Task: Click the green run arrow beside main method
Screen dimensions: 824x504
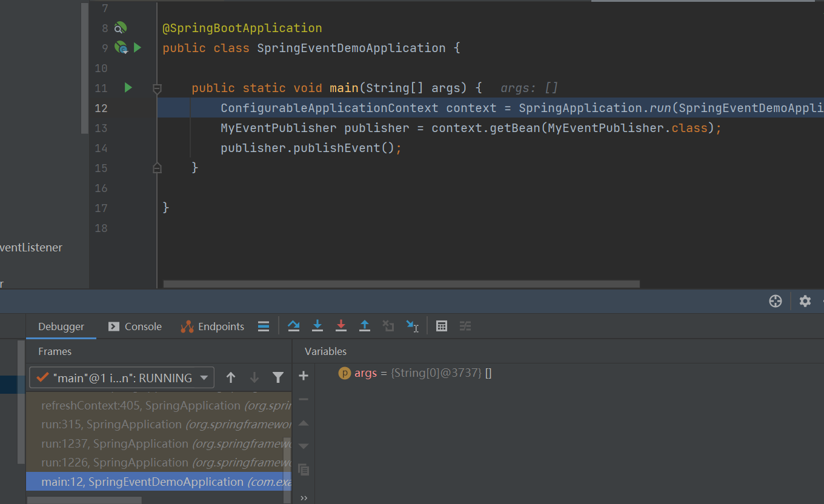Action: 128,88
